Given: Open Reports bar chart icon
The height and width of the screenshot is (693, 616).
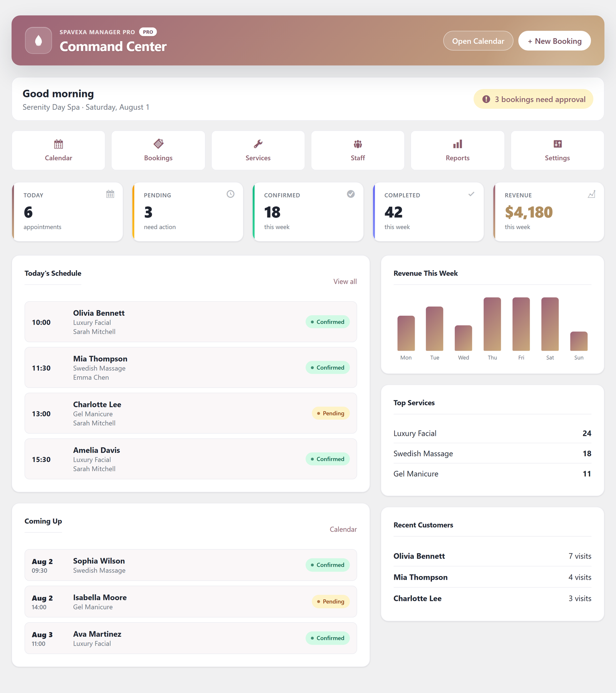Looking at the screenshot, I should (x=457, y=144).
